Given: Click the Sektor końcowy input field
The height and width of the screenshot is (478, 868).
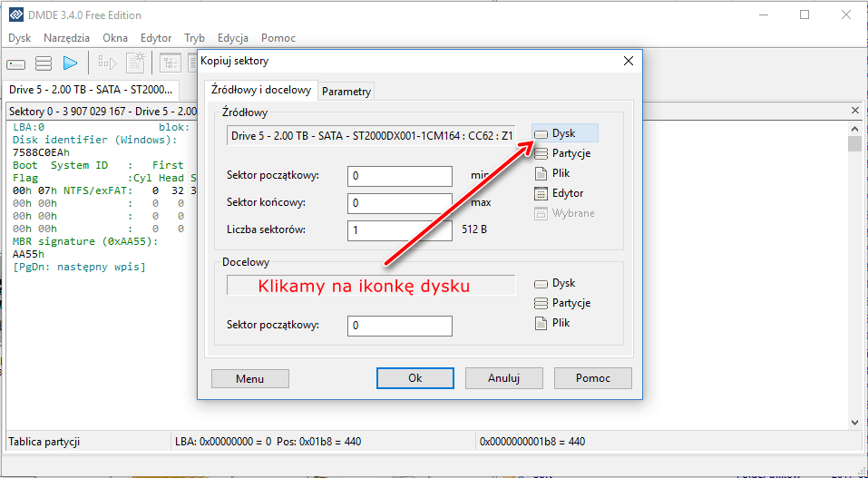Looking at the screenshot, I should pyautogui.click(x=399, y=203).
